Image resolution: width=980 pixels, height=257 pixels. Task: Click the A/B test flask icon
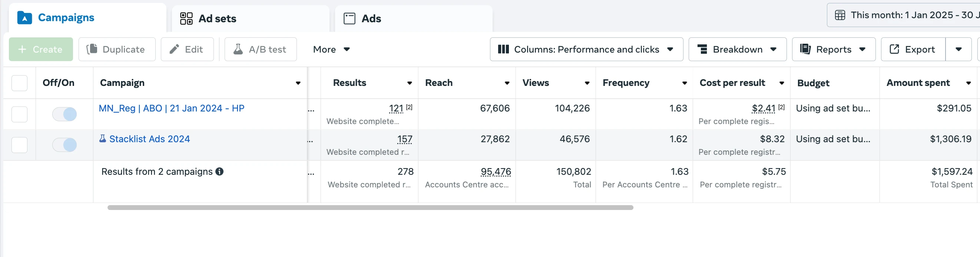pos(238,49)
